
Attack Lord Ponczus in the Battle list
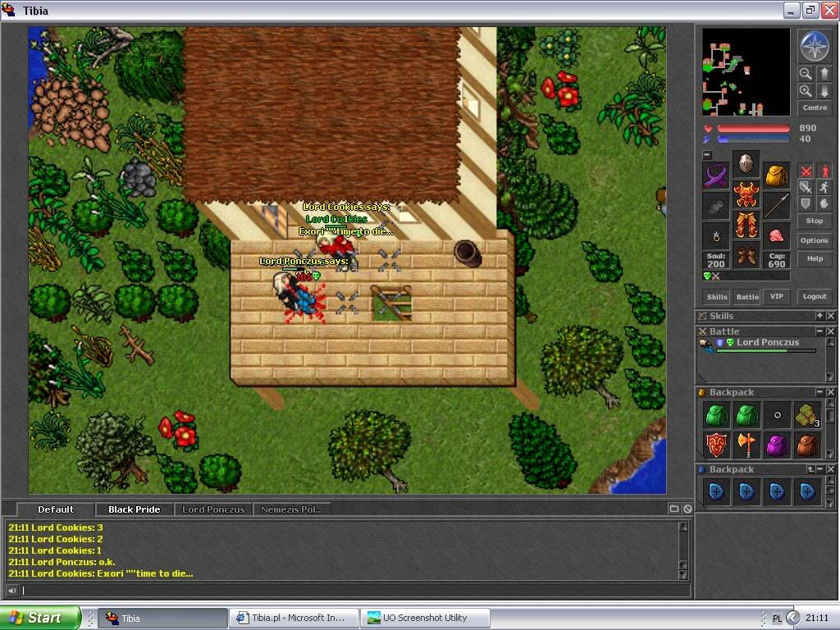[x=758, y=345]
